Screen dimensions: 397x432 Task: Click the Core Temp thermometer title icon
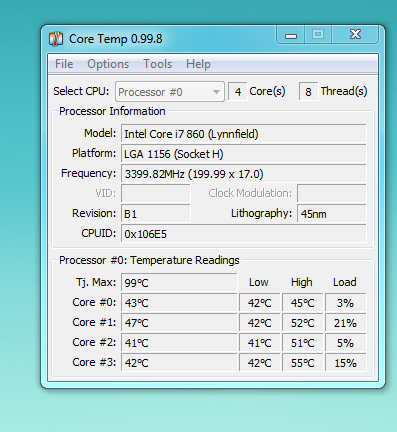point(56,39)
